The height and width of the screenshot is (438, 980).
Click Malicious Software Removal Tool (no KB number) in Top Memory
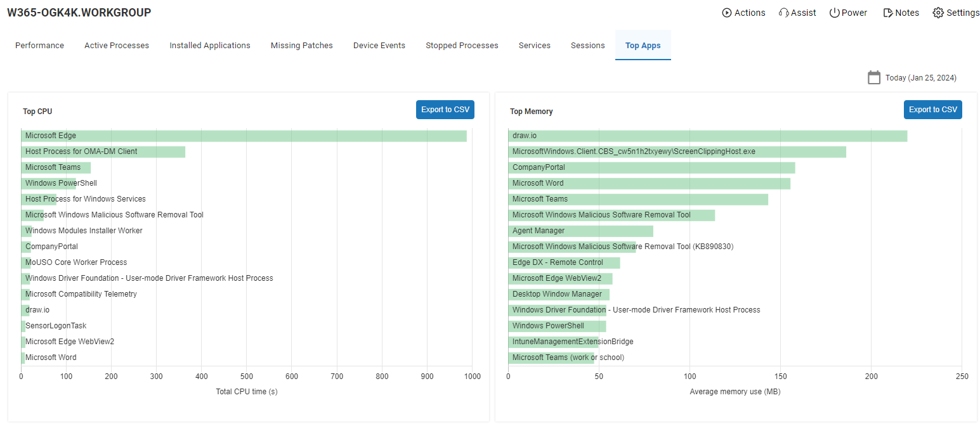pyautogui.click(x=611, y=215)
